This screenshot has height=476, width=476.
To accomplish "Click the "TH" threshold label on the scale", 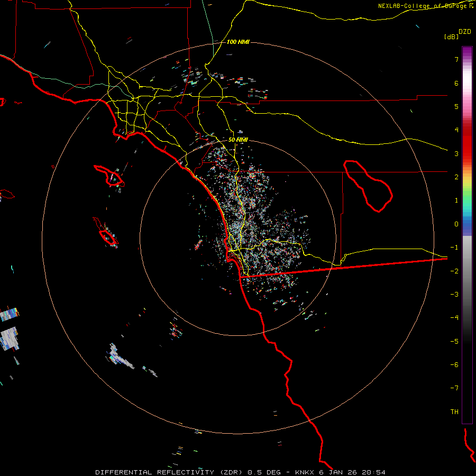I will coord(454,412).
